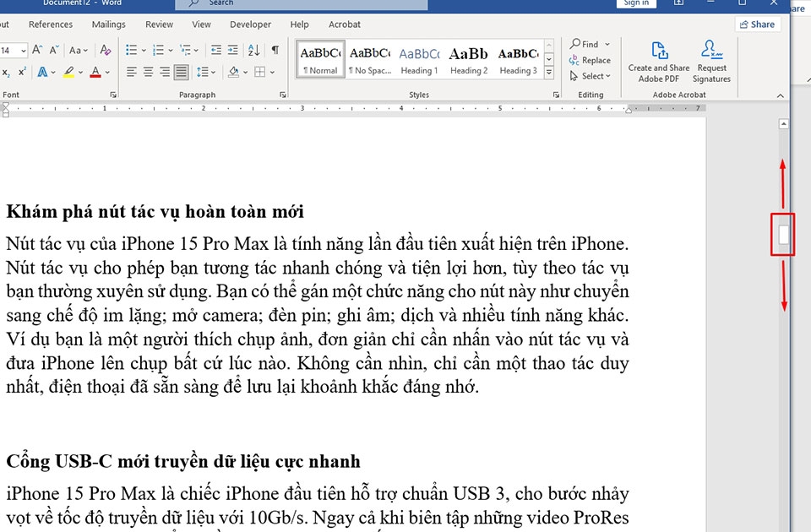
Task: Open the Mailings tab
Action: [109, 24]
